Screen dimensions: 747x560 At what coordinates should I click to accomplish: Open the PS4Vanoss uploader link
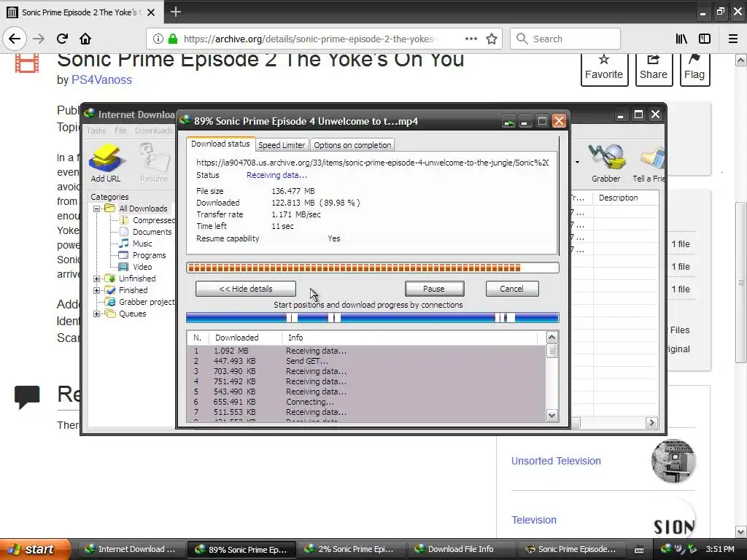tap(101, 79)
